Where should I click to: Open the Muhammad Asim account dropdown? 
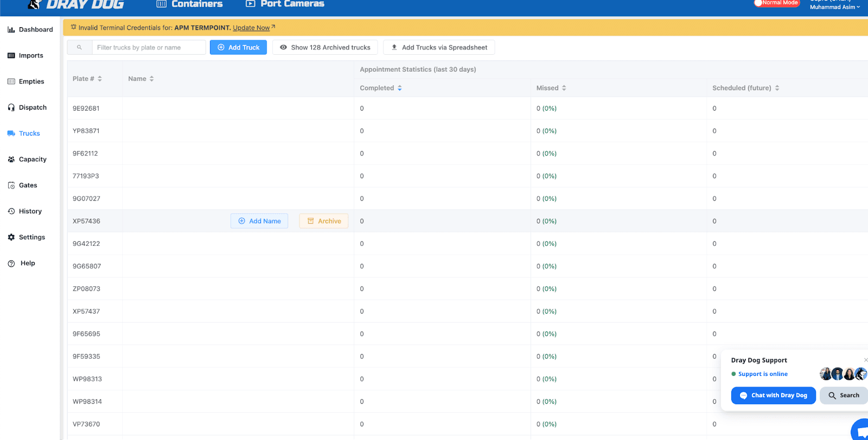pyautogui.click(x=834, y=7)
